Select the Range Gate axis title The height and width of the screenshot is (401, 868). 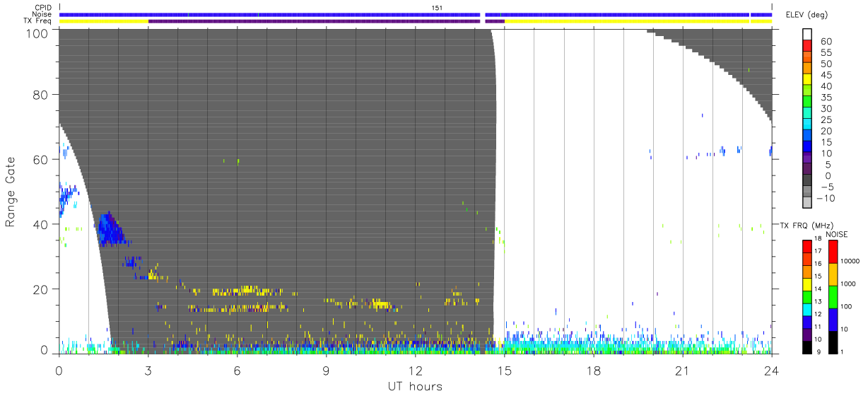point(11,192)
